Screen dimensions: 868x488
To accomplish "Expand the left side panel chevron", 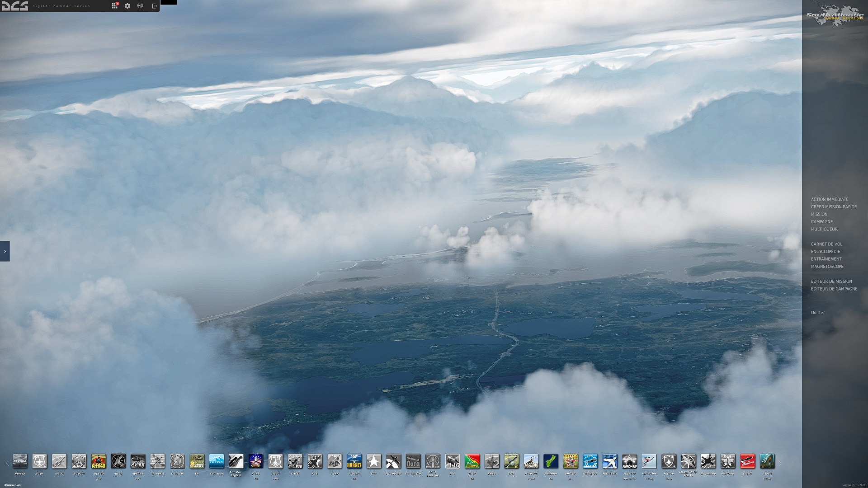I will coord(5,251).
